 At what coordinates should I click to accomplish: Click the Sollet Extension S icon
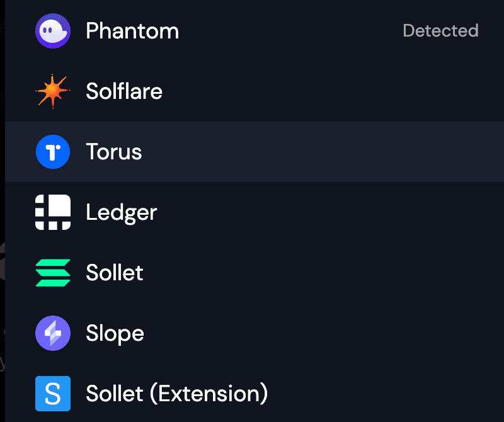53,394
